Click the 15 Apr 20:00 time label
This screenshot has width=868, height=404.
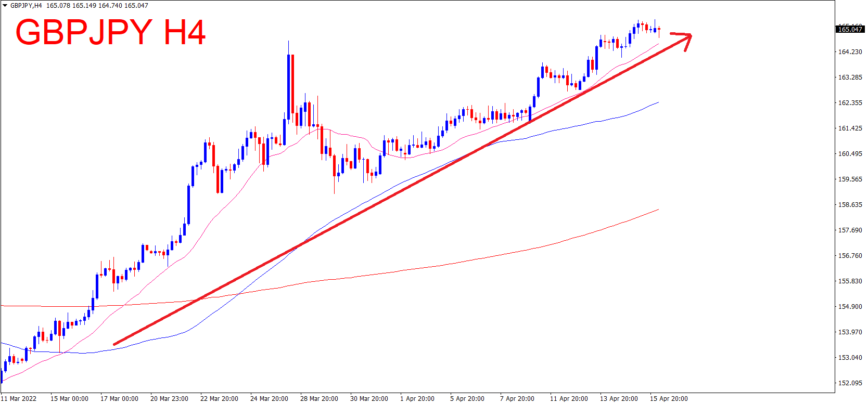click(x=669, y=399)
